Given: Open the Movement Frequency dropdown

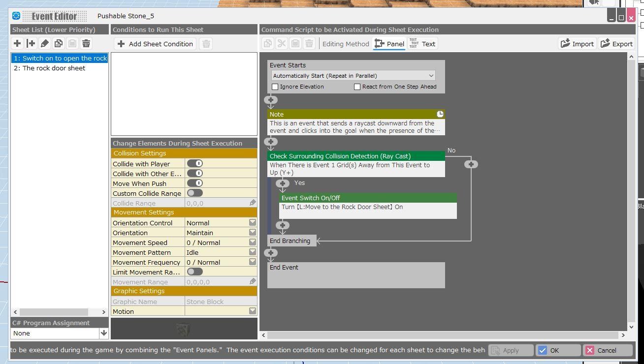Looking at the screenshot, I should click(253, 262).
